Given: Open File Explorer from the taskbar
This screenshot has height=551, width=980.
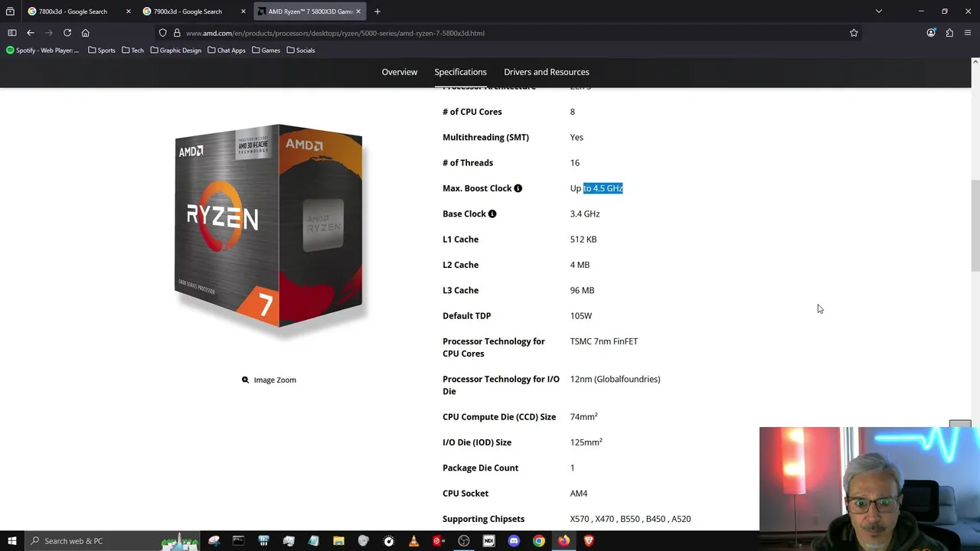Looking at the screenshot, I should click(338, 541).
